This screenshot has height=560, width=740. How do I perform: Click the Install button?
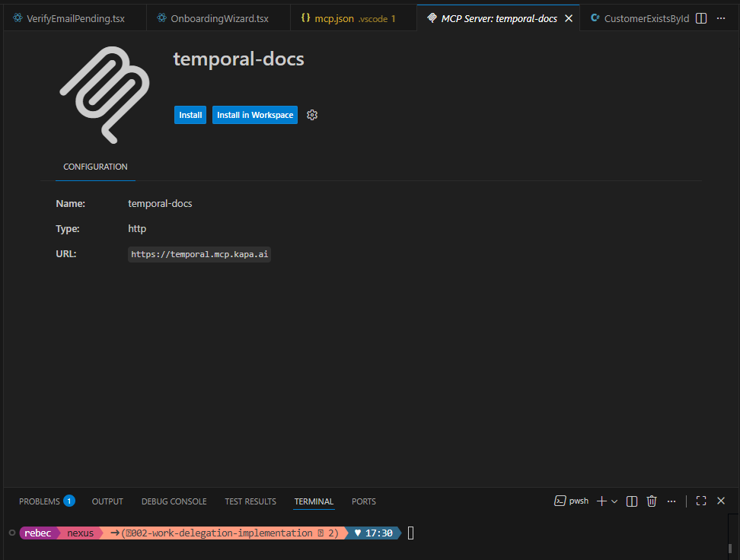tap(190, 115)
